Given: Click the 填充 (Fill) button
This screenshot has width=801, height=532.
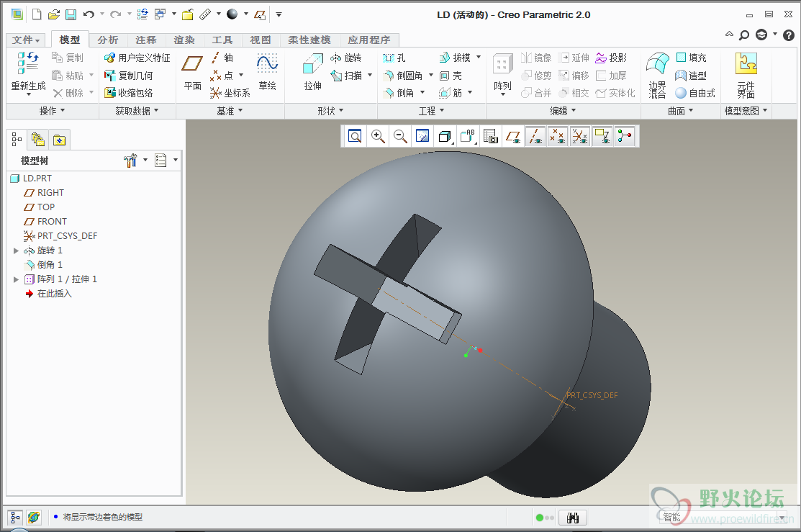Looking at the screenshot, I should pos(691,58).
